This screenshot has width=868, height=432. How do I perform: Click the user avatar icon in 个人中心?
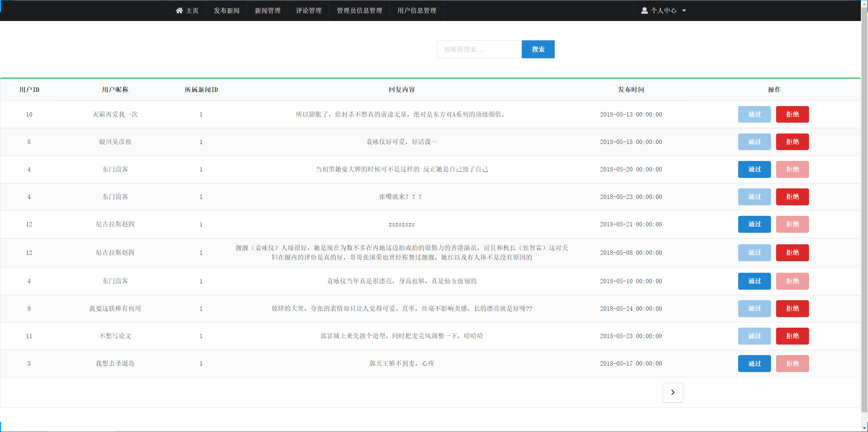644,11
